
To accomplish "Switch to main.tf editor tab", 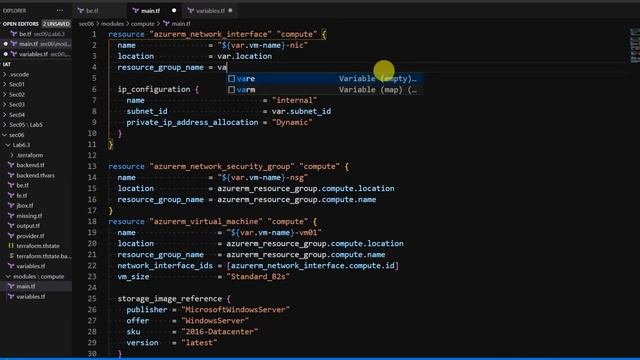I will coord(155,11).
